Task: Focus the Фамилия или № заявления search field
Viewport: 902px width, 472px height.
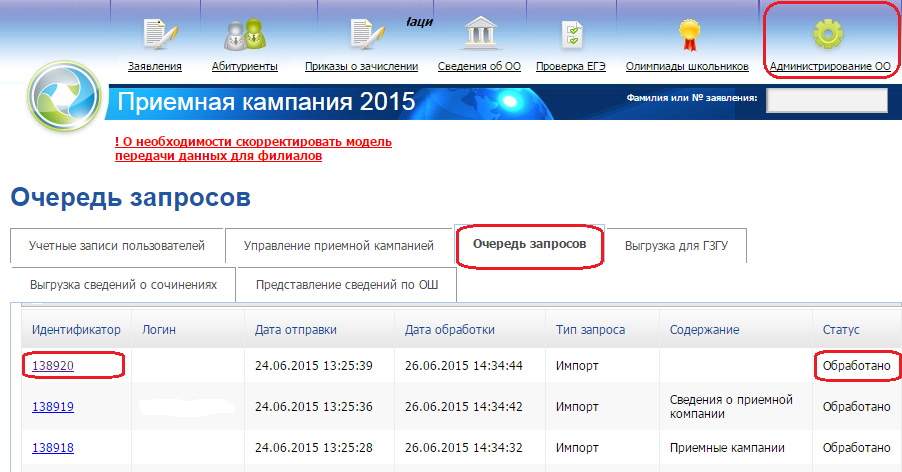Action: pos(827,100)
